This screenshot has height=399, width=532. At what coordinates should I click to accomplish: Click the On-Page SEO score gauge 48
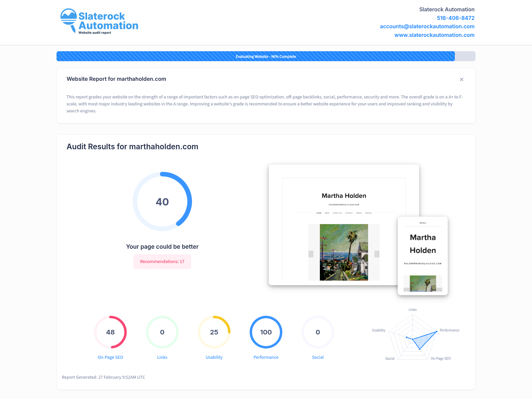110,332
